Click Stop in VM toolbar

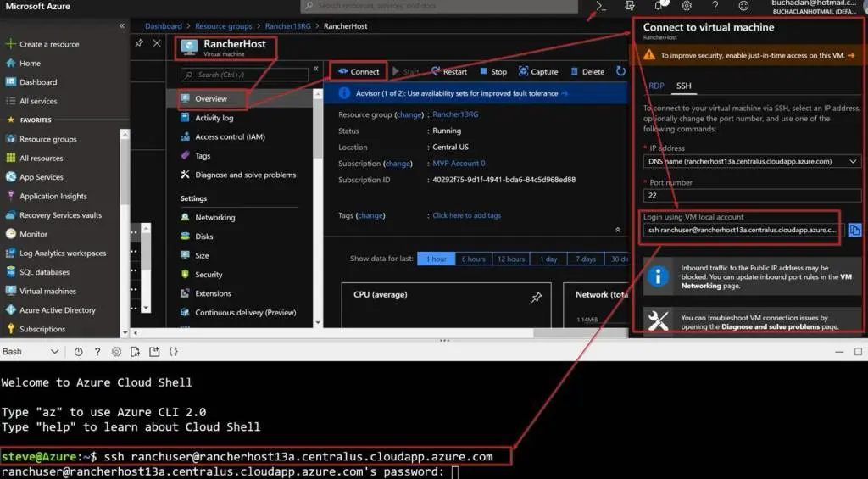492,71
